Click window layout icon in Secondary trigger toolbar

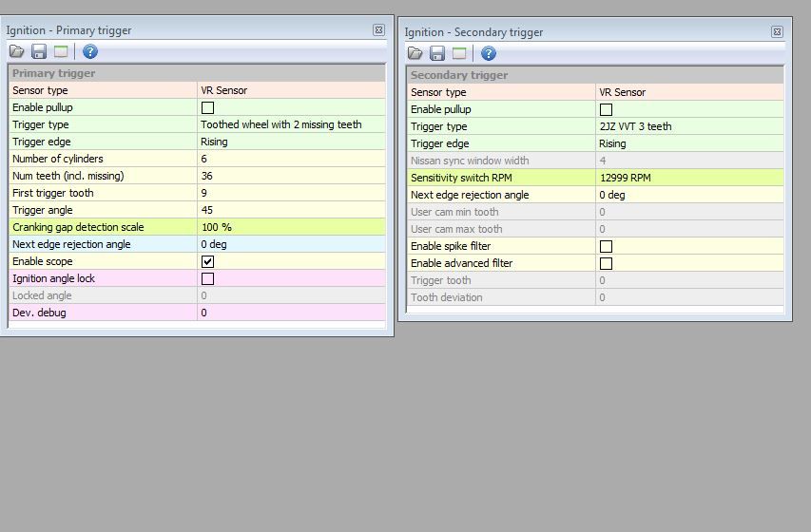pos(459,53)
